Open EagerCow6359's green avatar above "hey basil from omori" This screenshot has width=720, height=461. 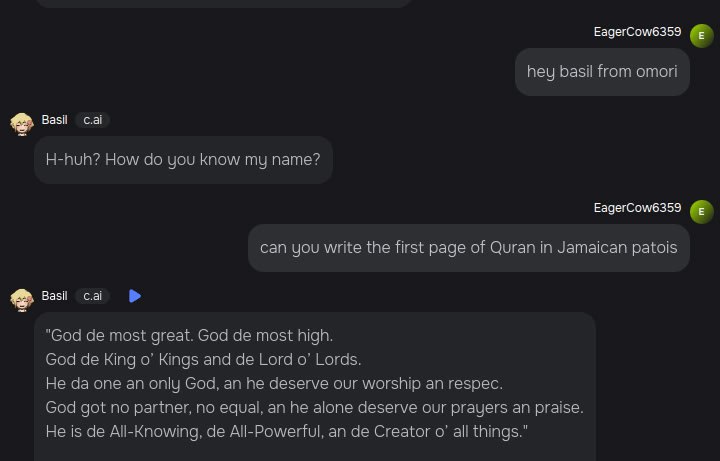[701, 35]
